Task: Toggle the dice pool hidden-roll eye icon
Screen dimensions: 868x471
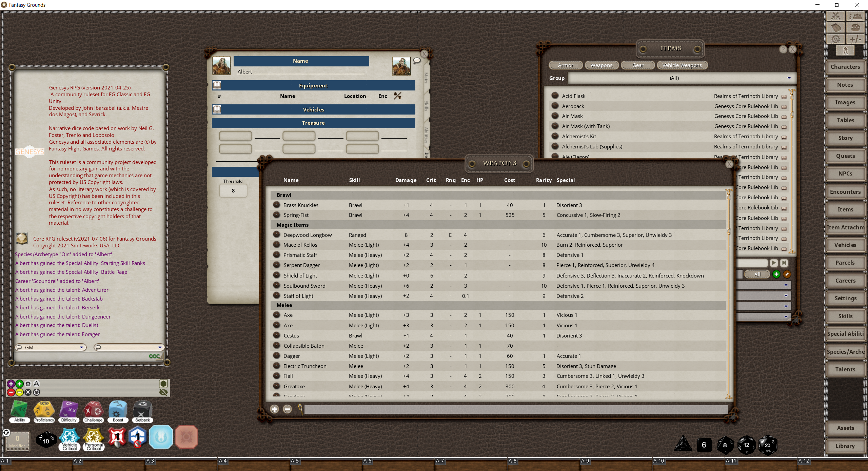Action: [x=163, y=392]
